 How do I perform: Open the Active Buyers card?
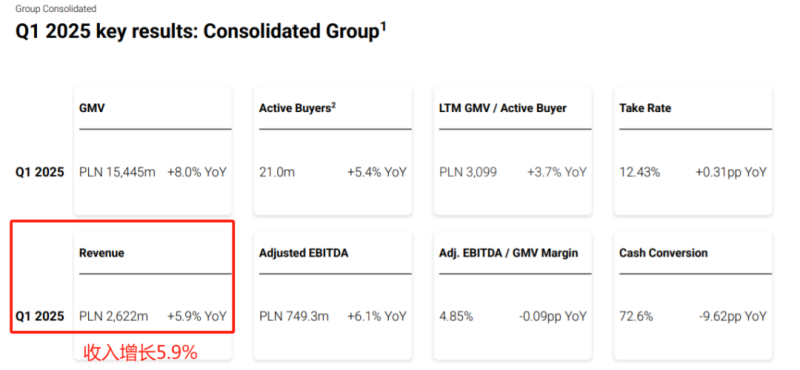click(333, 151)
